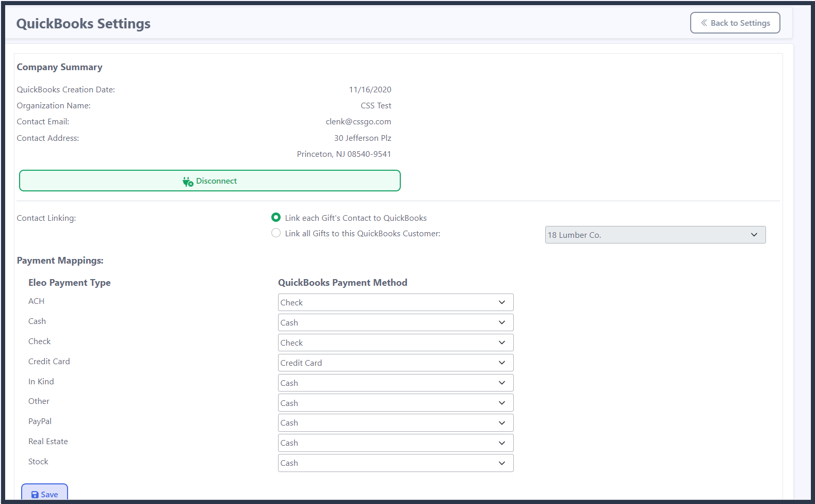Click the Credit Card payment type label
Screen dimensions: 815x504
coord(49,362)
